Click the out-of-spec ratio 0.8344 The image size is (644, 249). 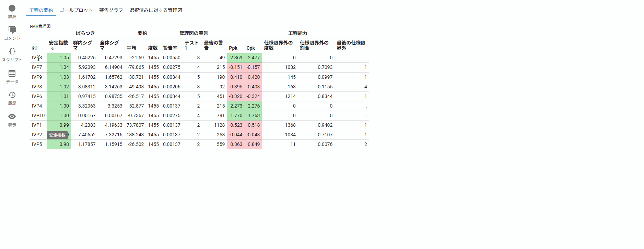tap(325, 96)
